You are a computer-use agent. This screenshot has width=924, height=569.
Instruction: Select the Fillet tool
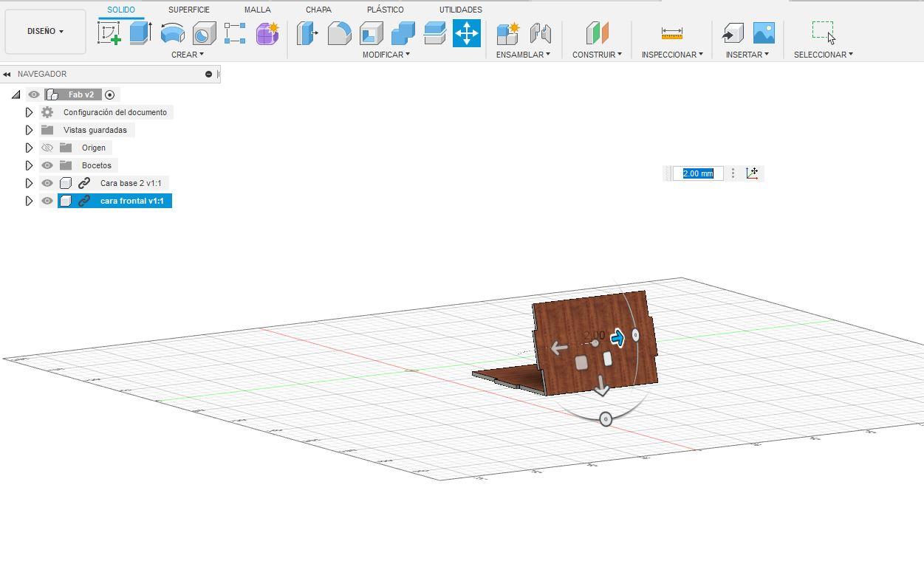339,33
